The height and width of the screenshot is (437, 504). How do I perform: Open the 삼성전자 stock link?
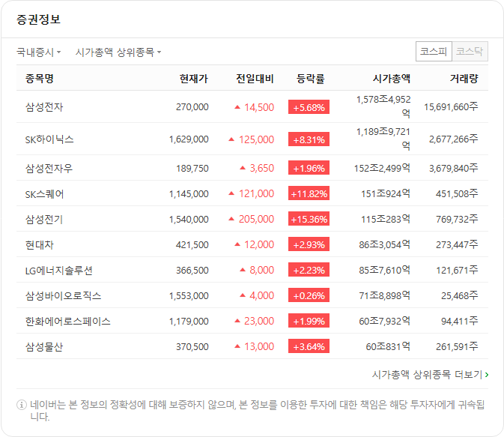pyautogui.click(x=44, y=107)
